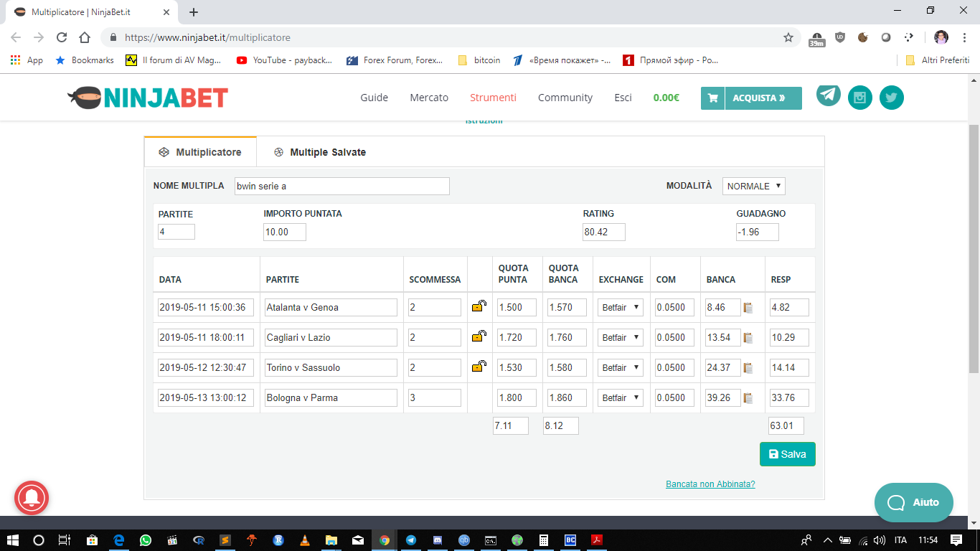Click quota banca for Bologna v Parma
Image resolution: width=980 pixels, height=551 pixels.
pos(567,397)
